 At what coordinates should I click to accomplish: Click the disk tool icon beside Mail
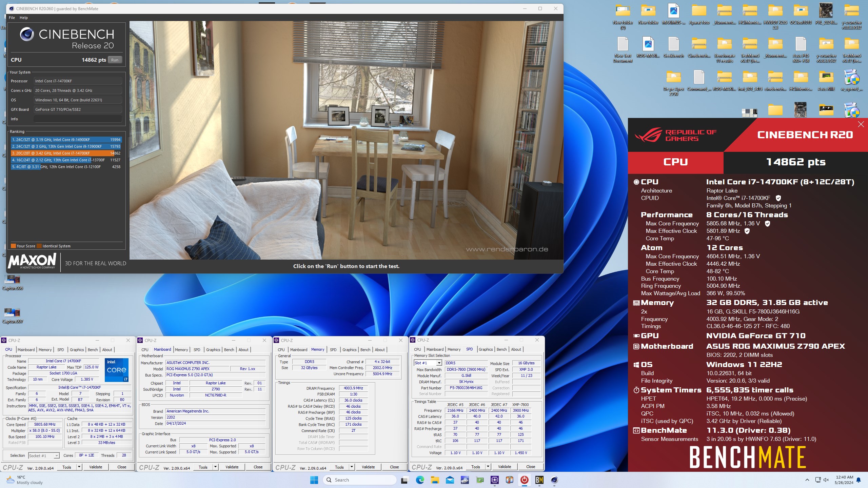pyautogui.click(x=465, y=480)
